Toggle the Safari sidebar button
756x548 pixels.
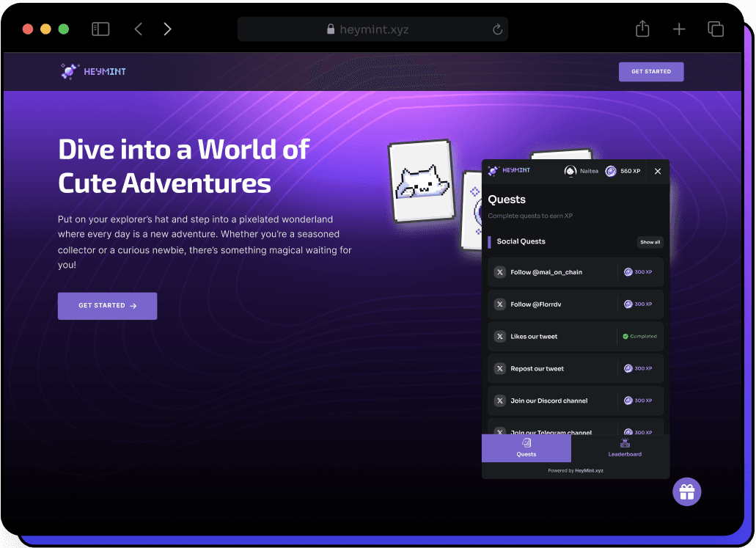coord(100,29)
